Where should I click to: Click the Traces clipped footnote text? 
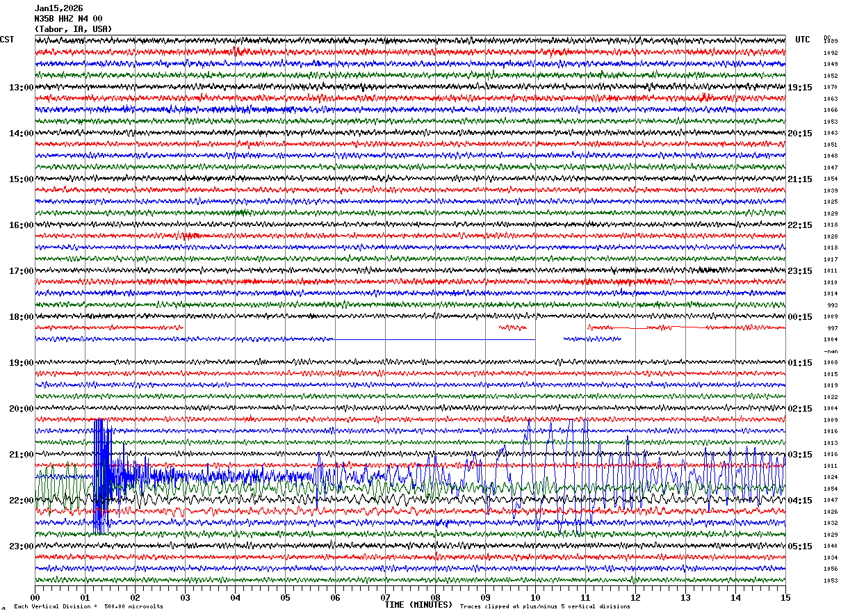(545, 607)
